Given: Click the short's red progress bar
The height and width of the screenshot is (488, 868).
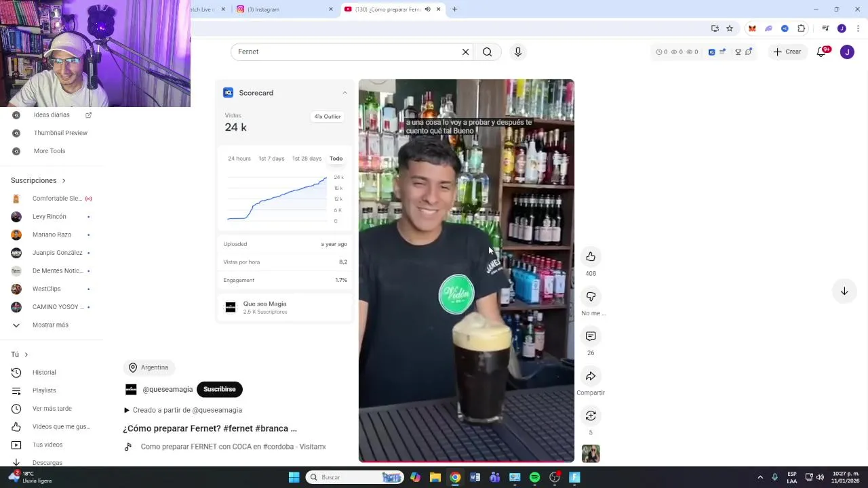Looking at the screenshot, I should (467, 462).
